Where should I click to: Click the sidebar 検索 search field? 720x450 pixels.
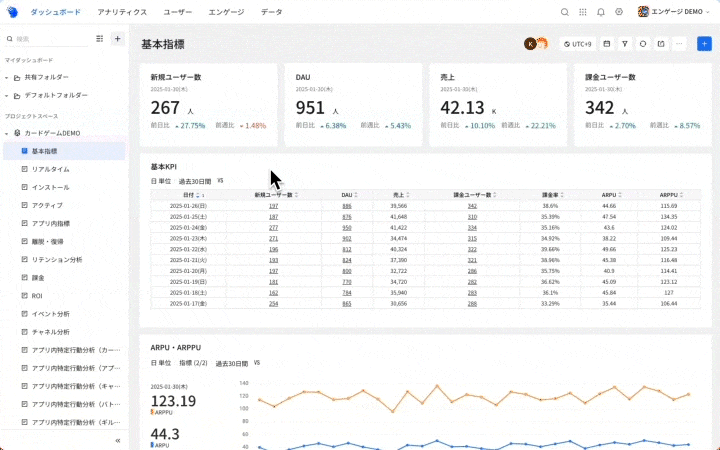click(x=49, y=39)
